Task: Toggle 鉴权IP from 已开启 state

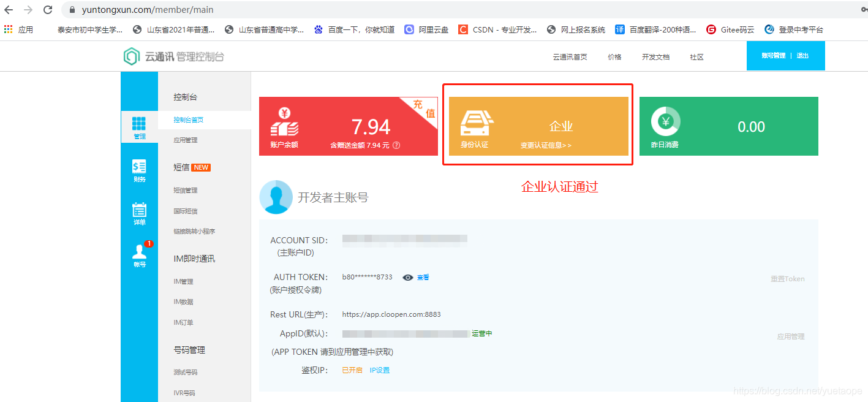Action: 352,370
